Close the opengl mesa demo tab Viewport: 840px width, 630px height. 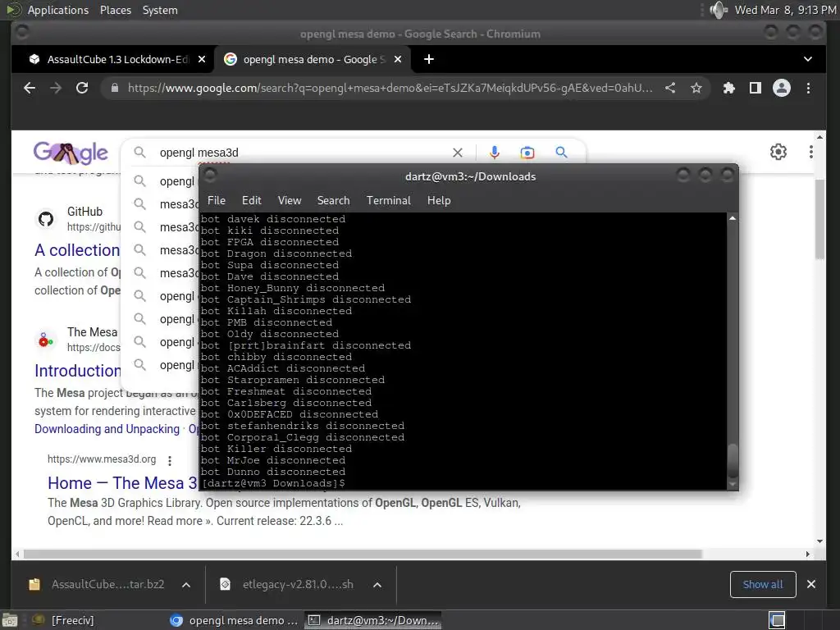[x=398, y=59]
